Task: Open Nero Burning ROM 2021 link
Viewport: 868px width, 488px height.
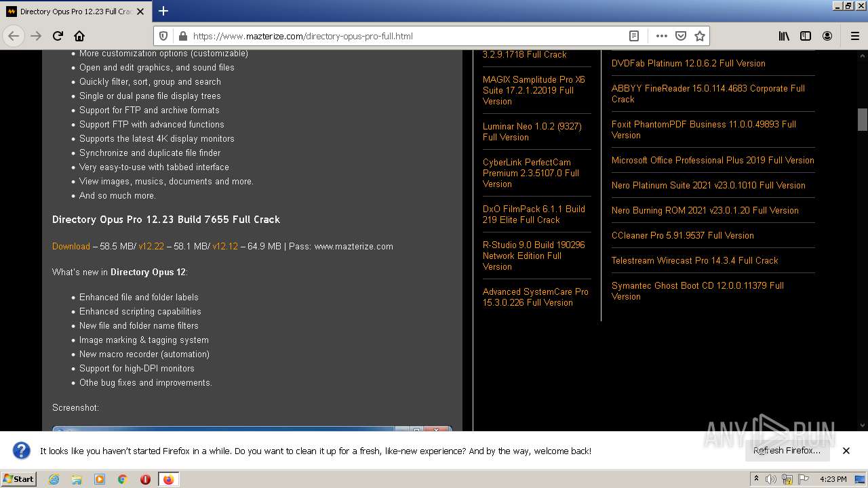Action: pyautogui.click(x=705, y=210)
